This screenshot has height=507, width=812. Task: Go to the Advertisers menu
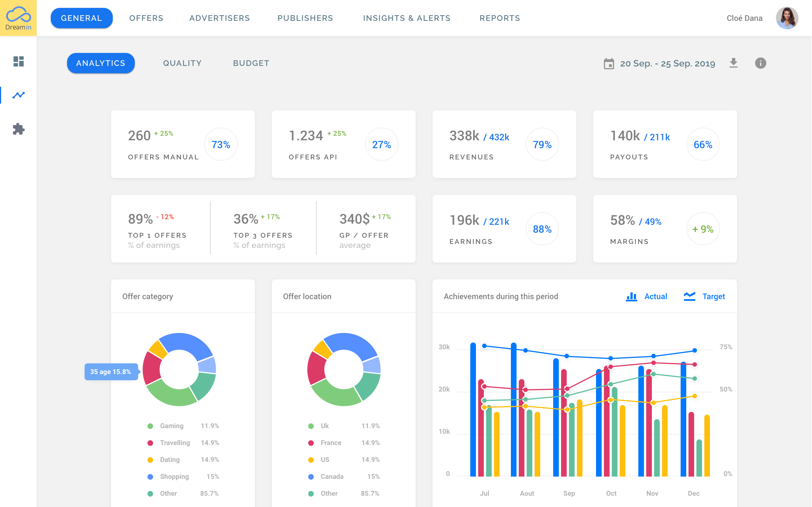219,18
